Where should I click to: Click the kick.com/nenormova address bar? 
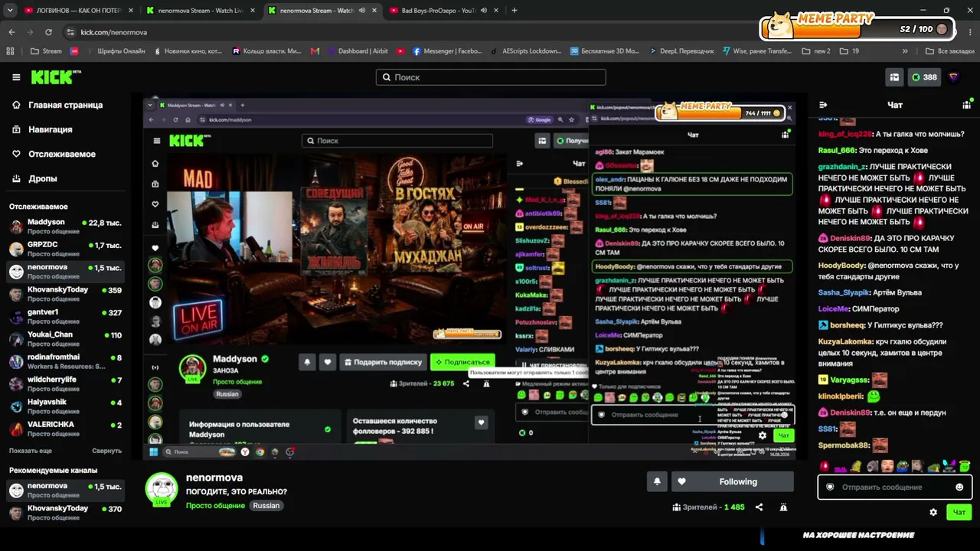coord(113,32)
